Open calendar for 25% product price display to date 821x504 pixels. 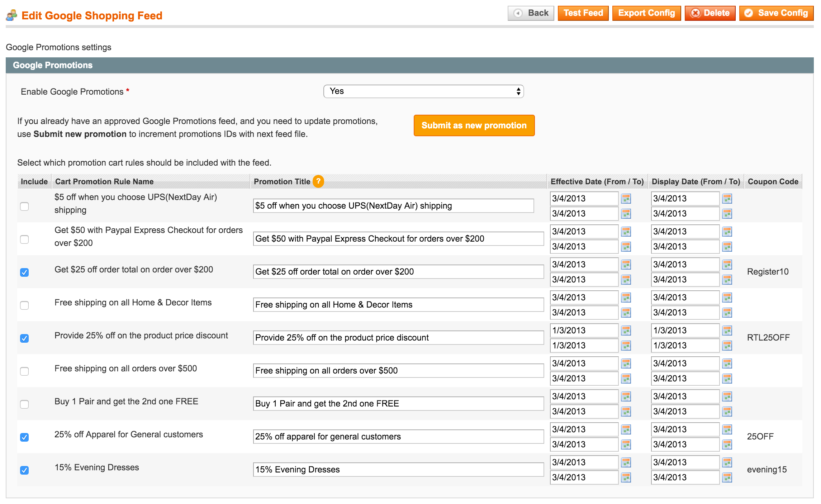click(x=727, y=346)
